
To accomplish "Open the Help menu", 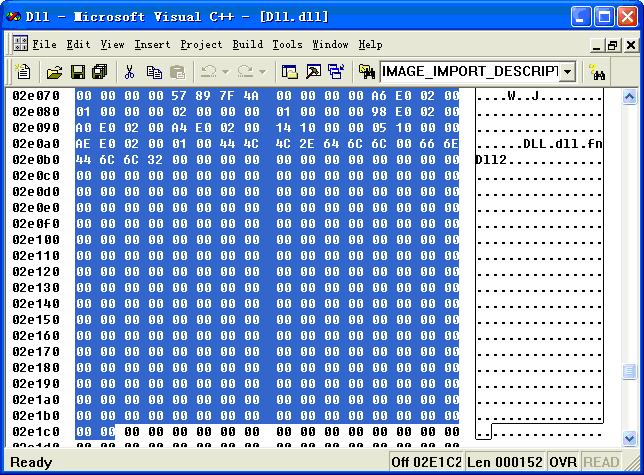I will pyautogui.click(x=370, y=44).
